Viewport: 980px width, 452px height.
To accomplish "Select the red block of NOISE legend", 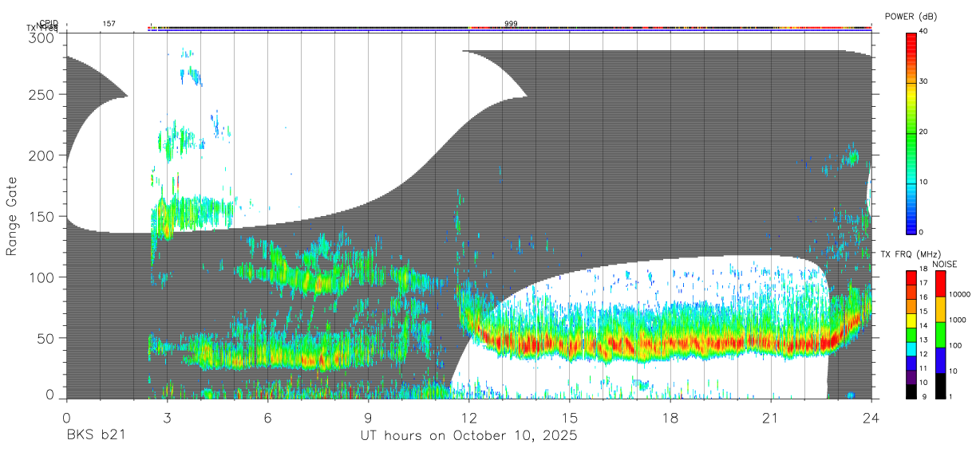I will [939, 284].
